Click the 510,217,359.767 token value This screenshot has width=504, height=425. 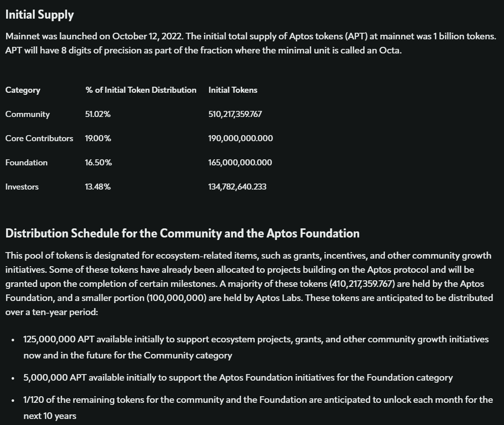(x=235, y=114)
